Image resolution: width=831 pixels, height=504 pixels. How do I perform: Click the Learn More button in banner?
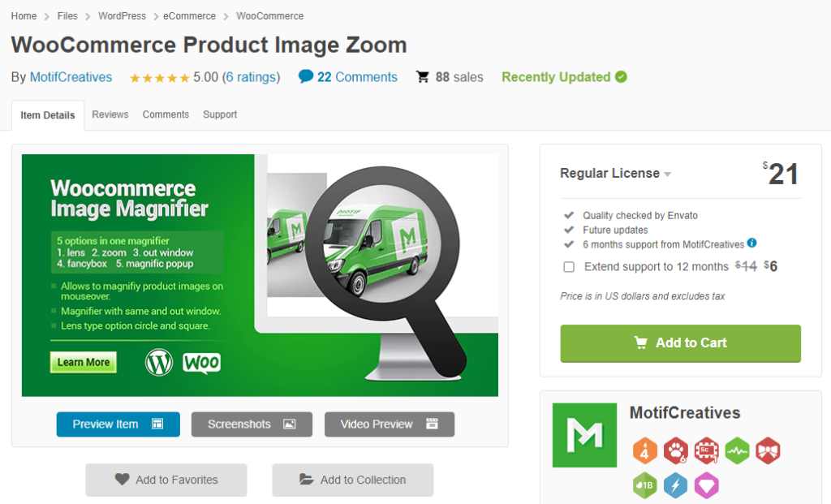coord(84,363)
